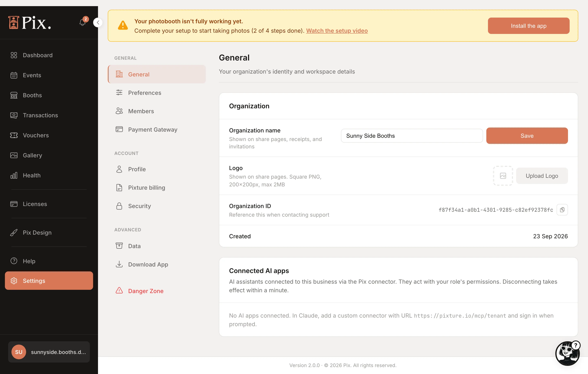This screenshot has width=588, height=374.
Task: Open the Booths section
Action: pyautogui.click(x=49, y=95)
